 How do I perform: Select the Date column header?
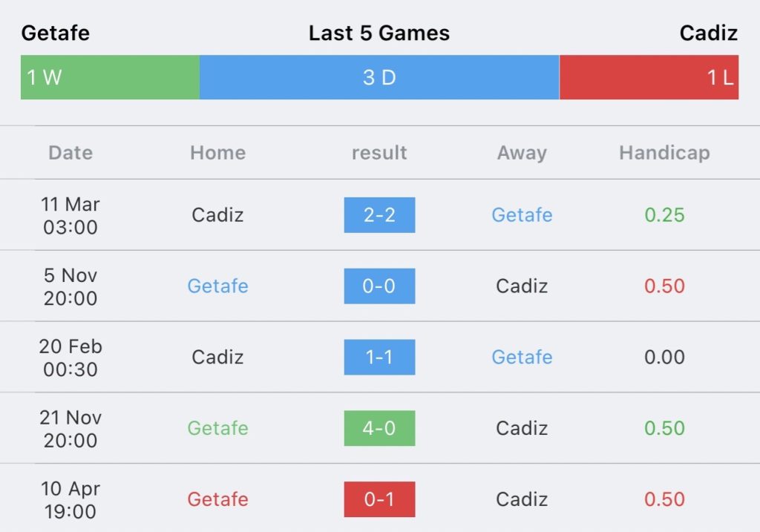point(71,153)
